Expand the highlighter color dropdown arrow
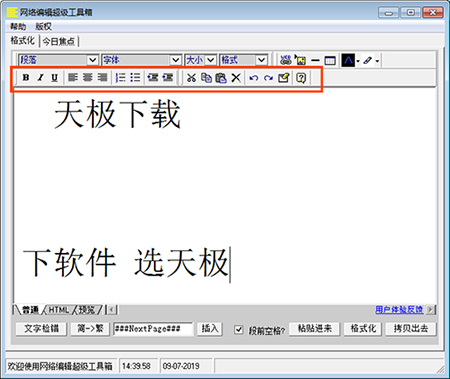 [x=377, y=61]
